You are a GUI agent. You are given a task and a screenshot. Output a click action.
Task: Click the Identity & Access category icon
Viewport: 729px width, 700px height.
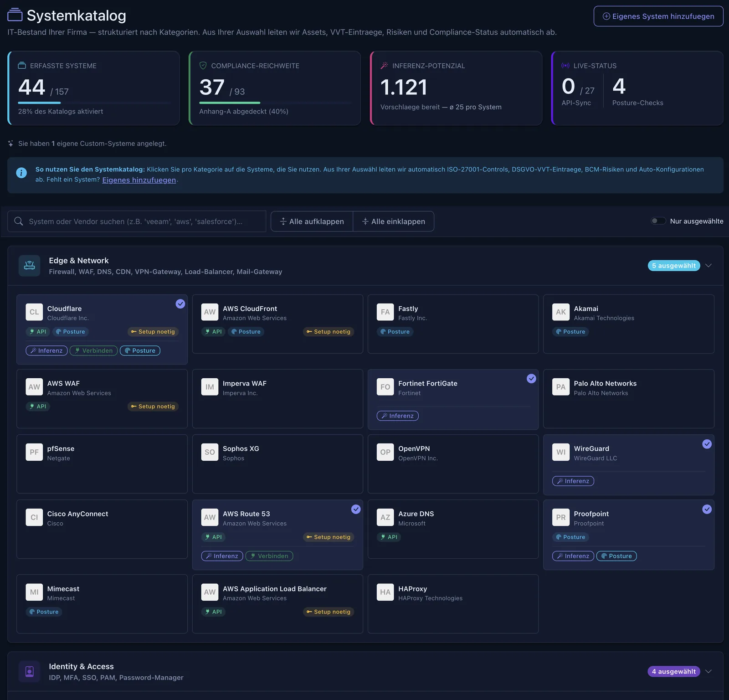point(30,671)
